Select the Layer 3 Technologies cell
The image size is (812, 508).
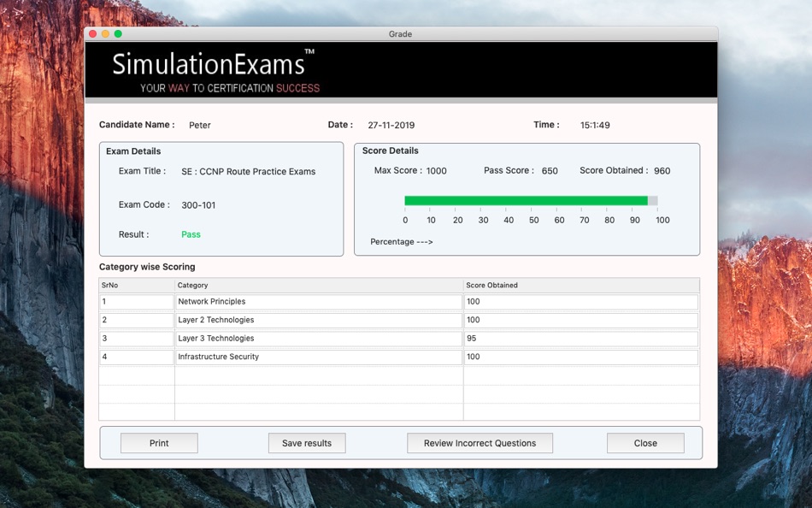[319, 339]
